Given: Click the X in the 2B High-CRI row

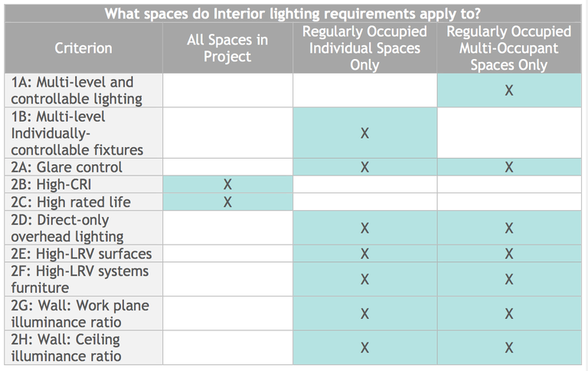Looking at the screenshot, I should pos(227,185).
